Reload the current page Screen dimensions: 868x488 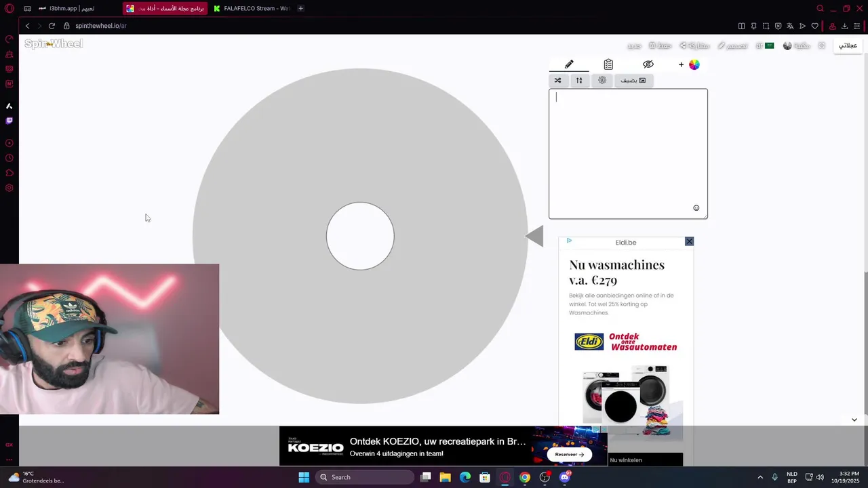click(x=52, y=26)
